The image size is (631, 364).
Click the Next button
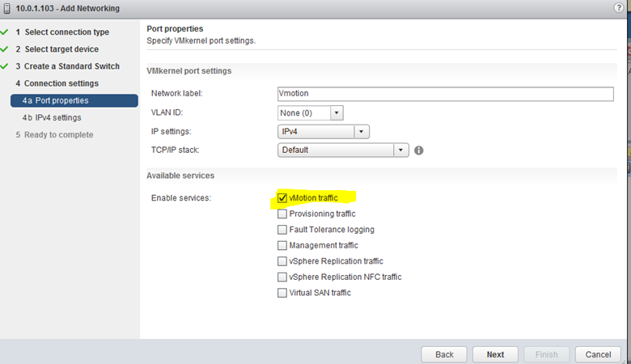(x=495, y=354)
